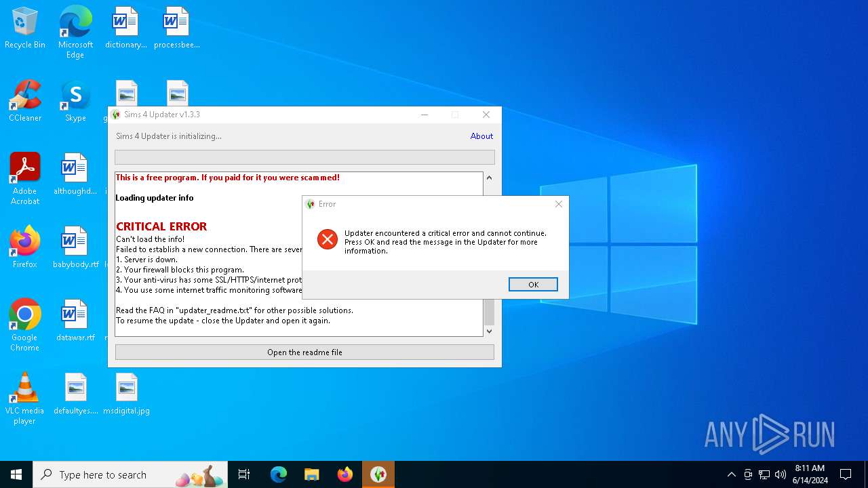868x488 pixels.
Task: Select the dictionary Word document icon
Action: click(x=126, y=28)
